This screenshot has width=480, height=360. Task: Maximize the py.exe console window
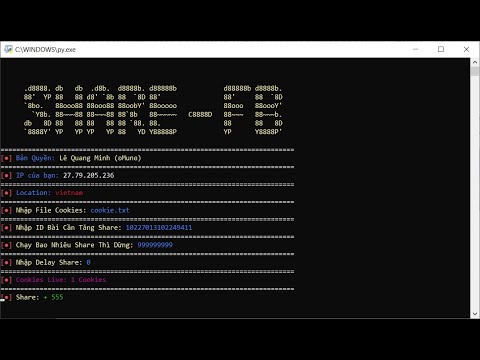(441, 49)
